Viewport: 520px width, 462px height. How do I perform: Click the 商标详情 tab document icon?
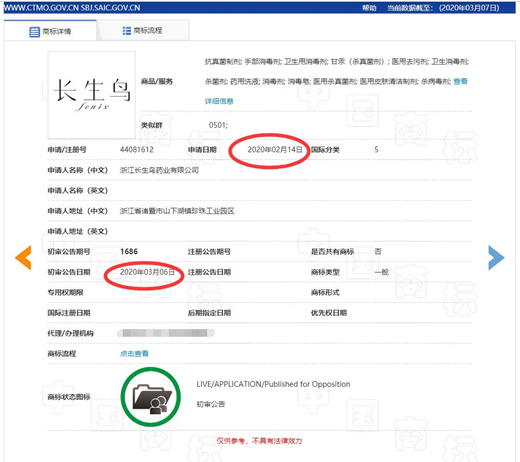(x=34, y=32)
